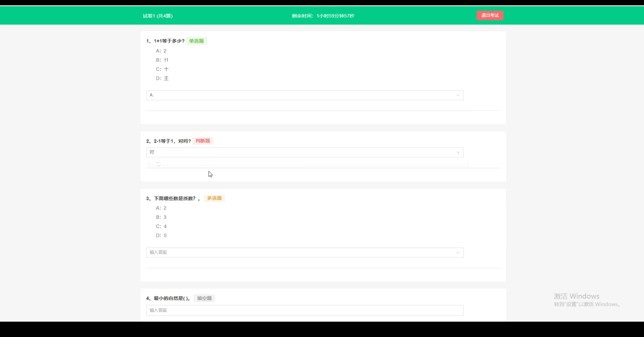Image resolution: width=644 pixels, height=337 pixels.
Task: Select option B: 11 for question 1
Action: (x=162, y=60)
